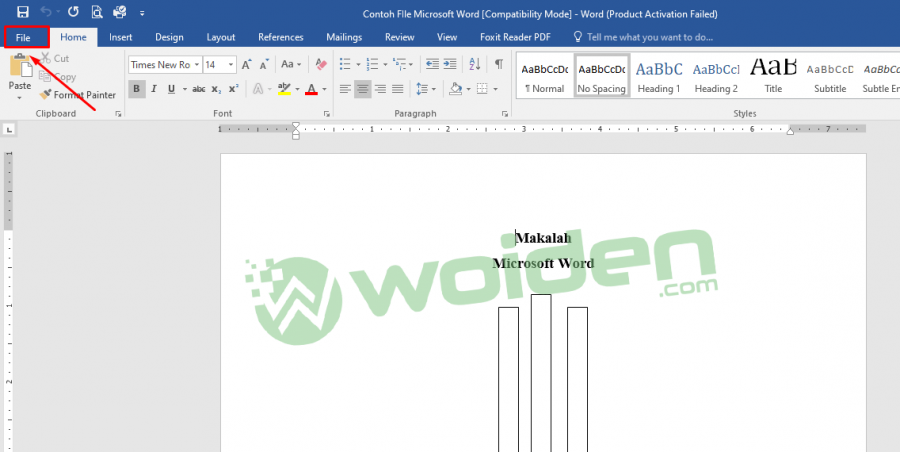Expand Customize Quick Access Toolbar arrow
This screenshot has height=452, width=900.
(142, 13)
